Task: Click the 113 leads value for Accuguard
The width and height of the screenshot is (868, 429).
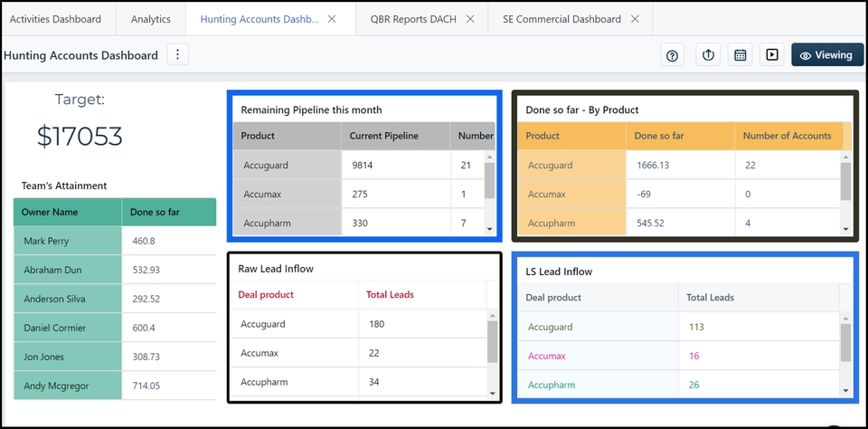Action: click(x=696, y=327)
